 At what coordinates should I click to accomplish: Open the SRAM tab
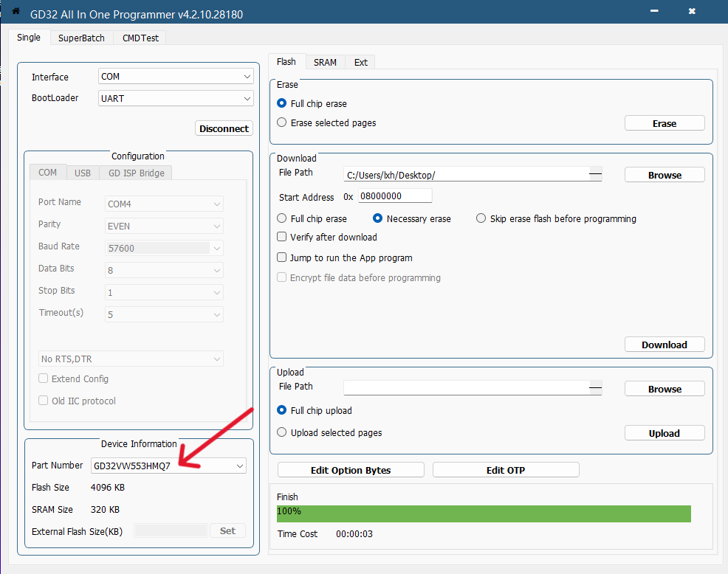pyautogui.click(x=325, y=63)
